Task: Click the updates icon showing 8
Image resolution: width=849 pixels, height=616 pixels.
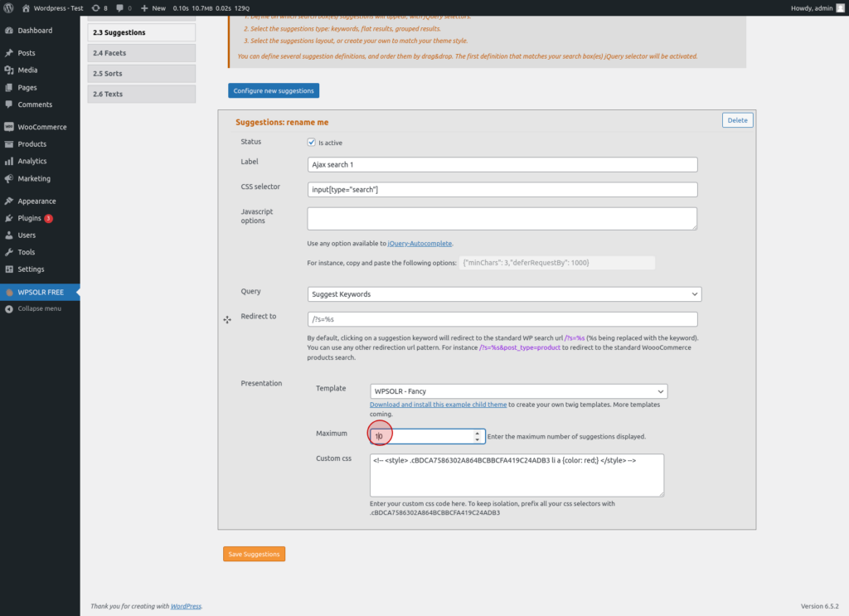Action: [x=96, y=8]
